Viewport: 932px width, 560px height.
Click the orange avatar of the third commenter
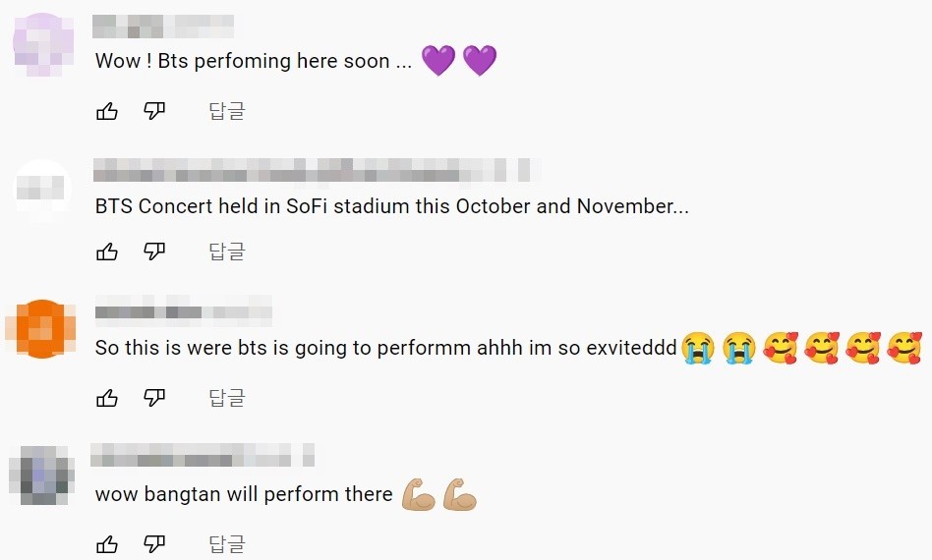(x=42, y=329)
